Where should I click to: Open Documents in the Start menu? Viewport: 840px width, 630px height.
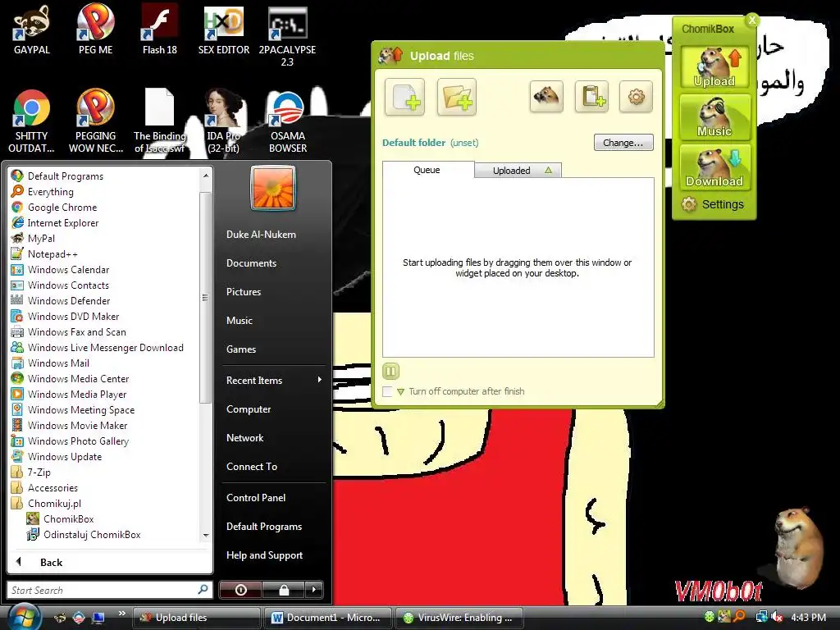coord(251,263)
